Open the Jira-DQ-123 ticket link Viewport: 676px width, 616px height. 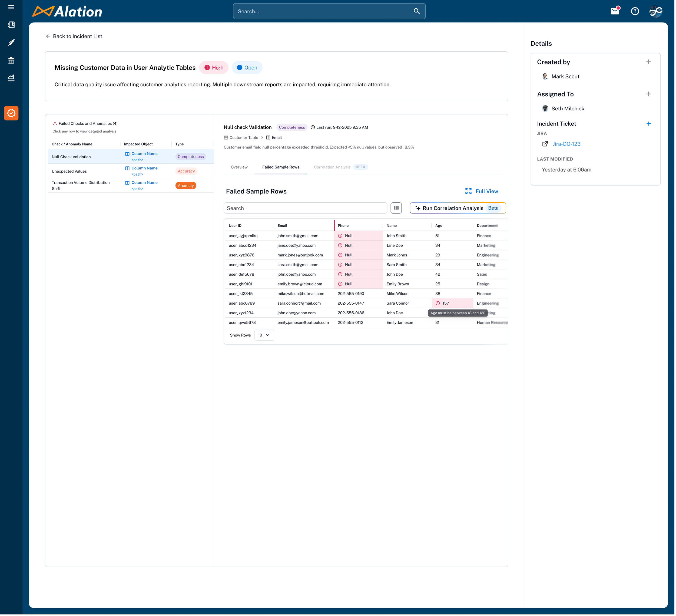click(566, 144)
